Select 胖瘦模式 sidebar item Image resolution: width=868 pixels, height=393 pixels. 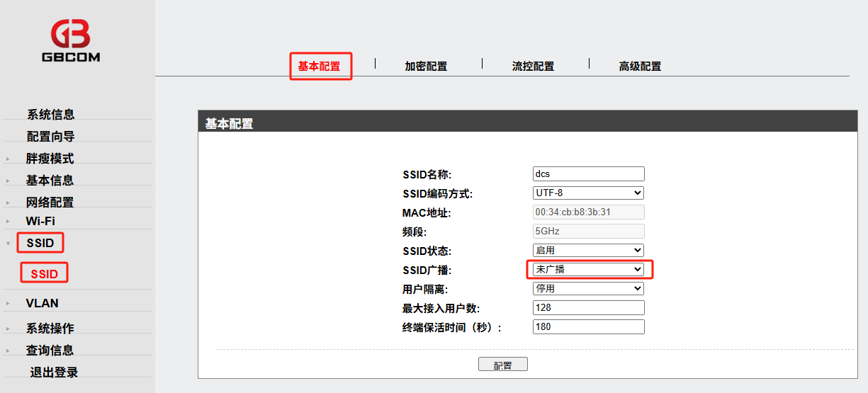50,159
